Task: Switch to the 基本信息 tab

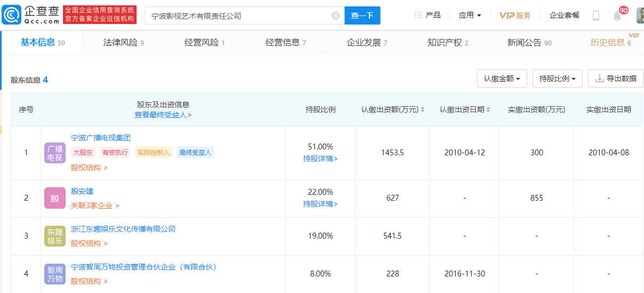Action: (43, 43)
